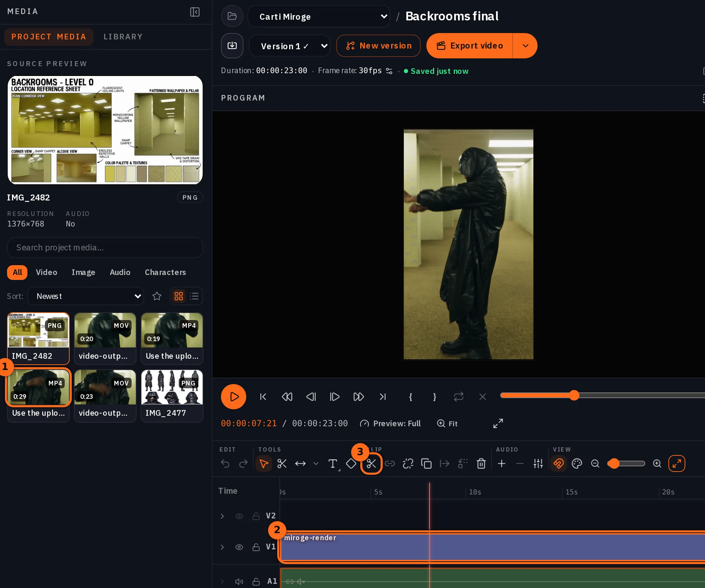Filter media by Video

(x=46, y=272)
